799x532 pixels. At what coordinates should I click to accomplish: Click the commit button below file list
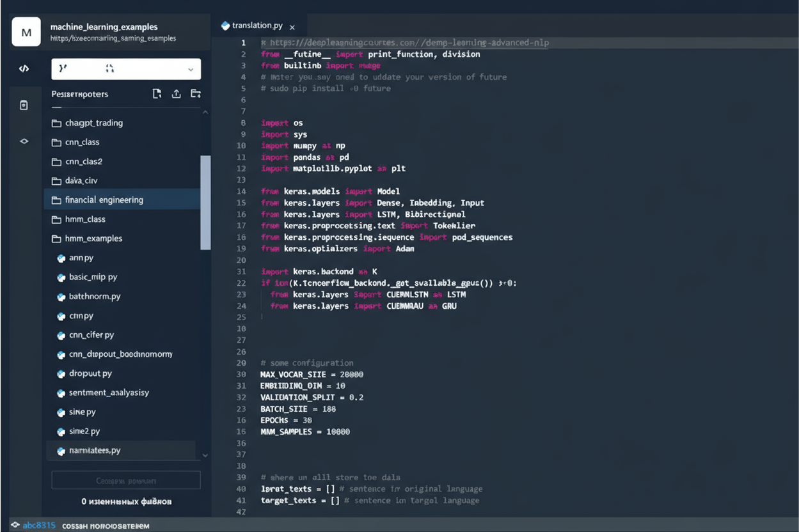(126, 480)
